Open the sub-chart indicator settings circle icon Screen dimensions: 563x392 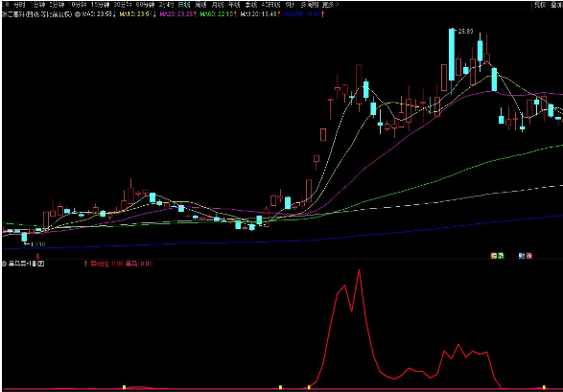pyautogui.click(x=4, y=264)
